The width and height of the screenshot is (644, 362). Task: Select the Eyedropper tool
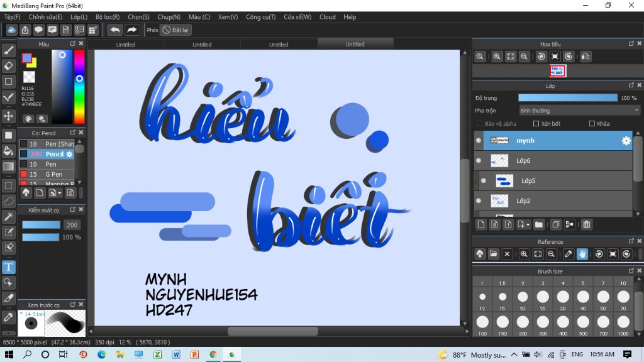pyautogui.click(x=9, y=317)
